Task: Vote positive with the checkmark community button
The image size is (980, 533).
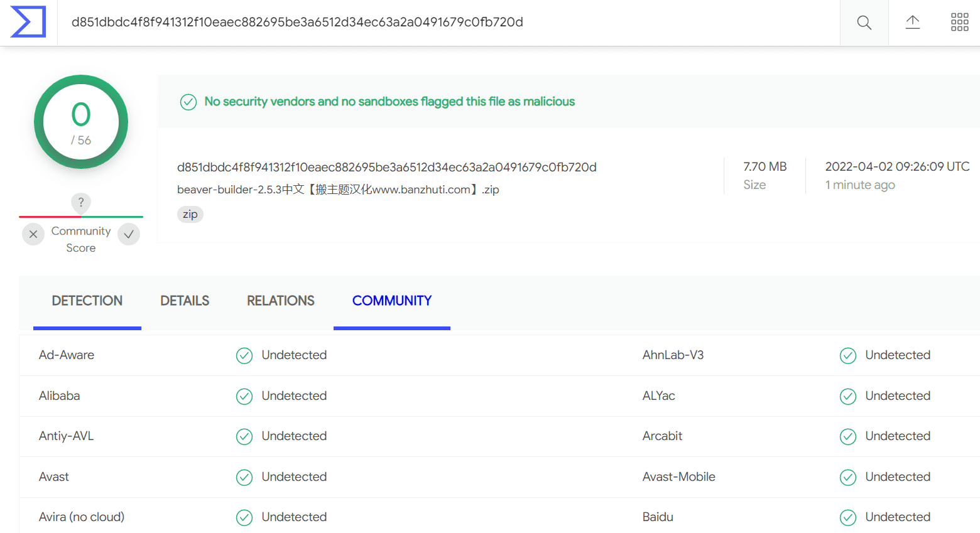Action: [x=129, y=234]
